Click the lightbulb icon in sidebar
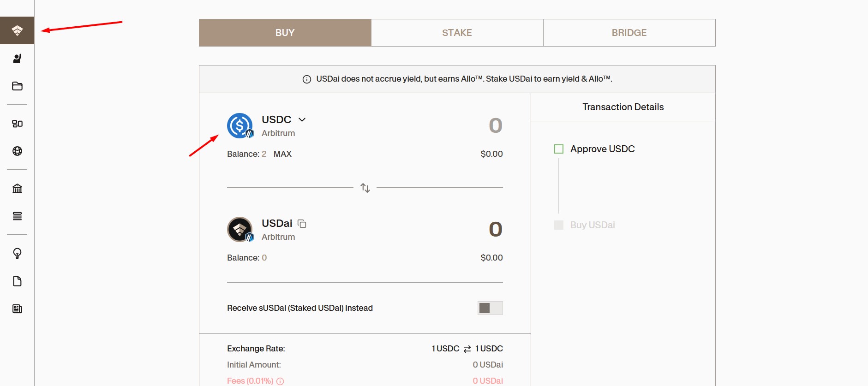Viewport: 868px width, 386px height. tap(17, 254)
